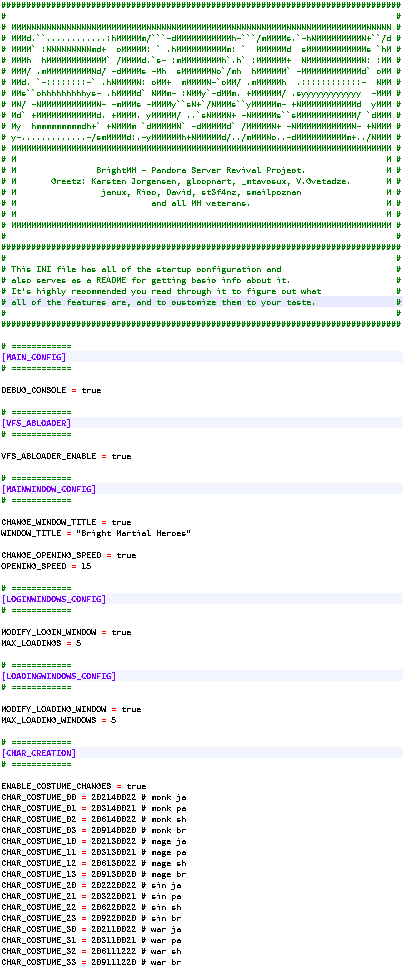
Task: Click the CHAR_COSTUME_03 monk br line
Action: 93,831
